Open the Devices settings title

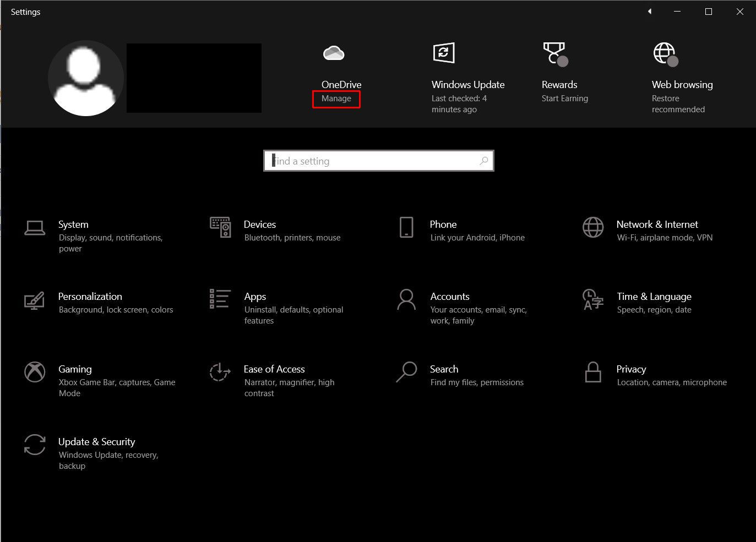point(260,224)
